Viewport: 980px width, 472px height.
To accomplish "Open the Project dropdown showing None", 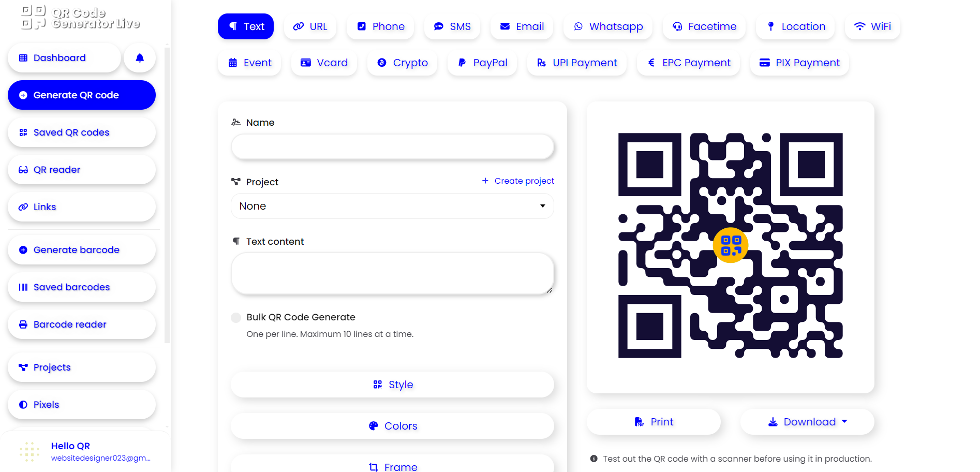I will pyautogui.click(x=392, y=206).
